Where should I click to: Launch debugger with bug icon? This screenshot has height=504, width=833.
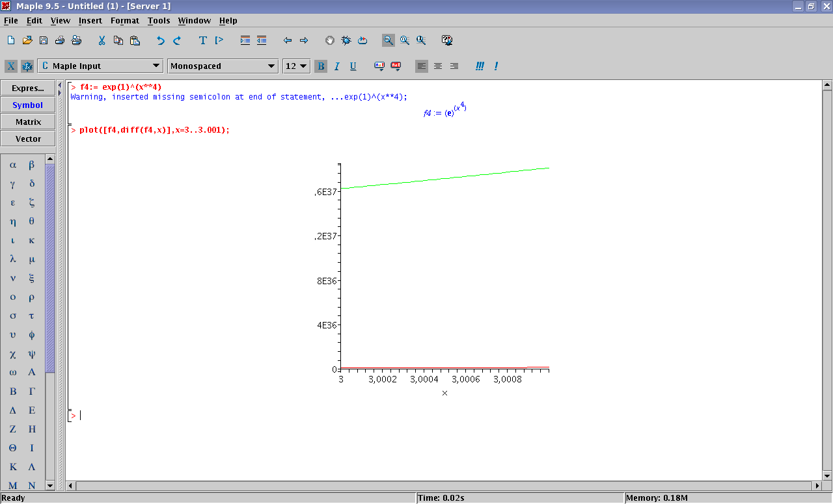(x=346, y=40)
